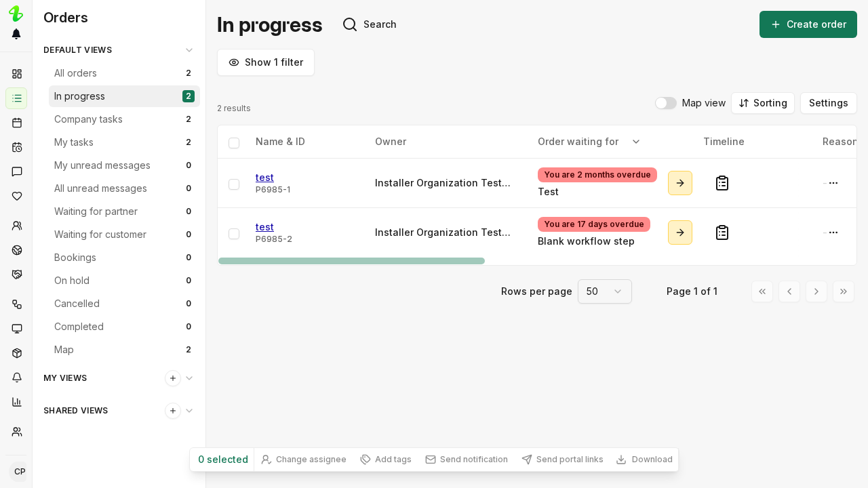The image size is (868, 488).
Task: Open the test order link P6985-1
Action: coord(264,178)
